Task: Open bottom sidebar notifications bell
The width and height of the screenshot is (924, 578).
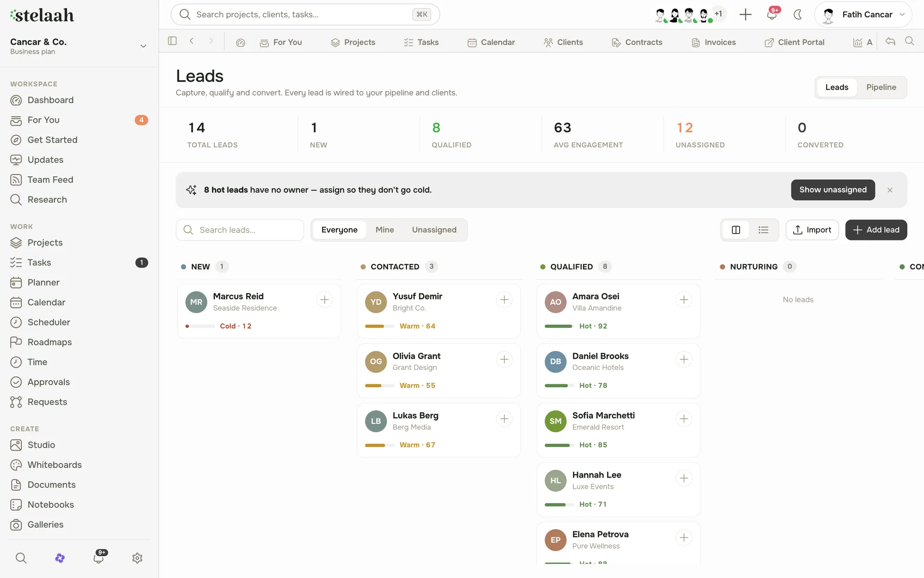Action: point(98,558)
